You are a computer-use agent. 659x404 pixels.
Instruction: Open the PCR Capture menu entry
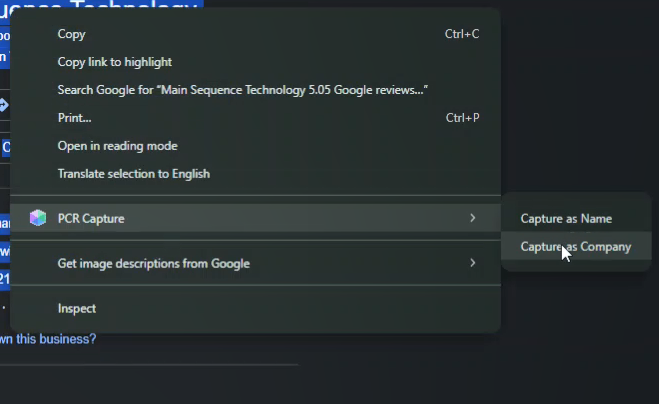pyautogui.click(x=255, y=218)
